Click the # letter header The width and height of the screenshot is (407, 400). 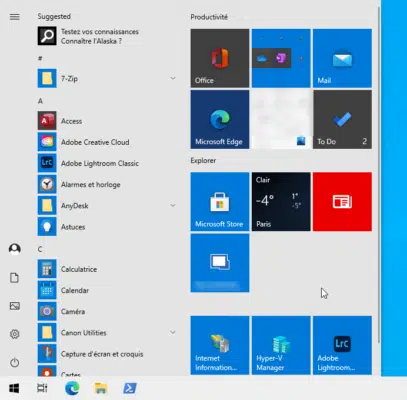(x=40, y=58)
